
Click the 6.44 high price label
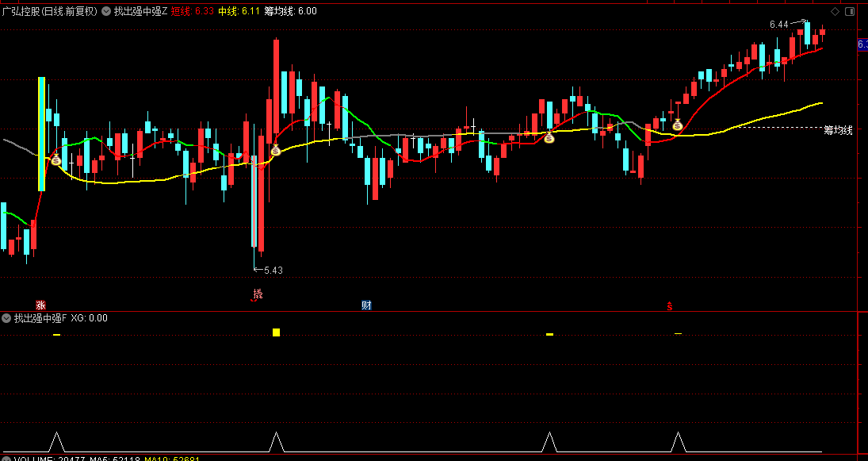(x=779, y=25)
